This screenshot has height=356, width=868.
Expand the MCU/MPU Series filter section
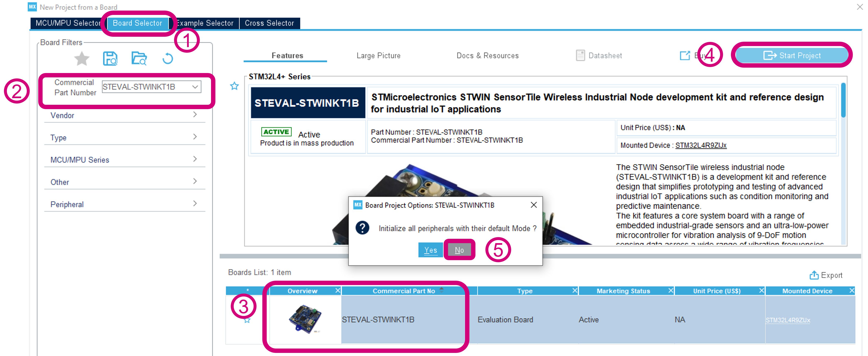(125, 160)
